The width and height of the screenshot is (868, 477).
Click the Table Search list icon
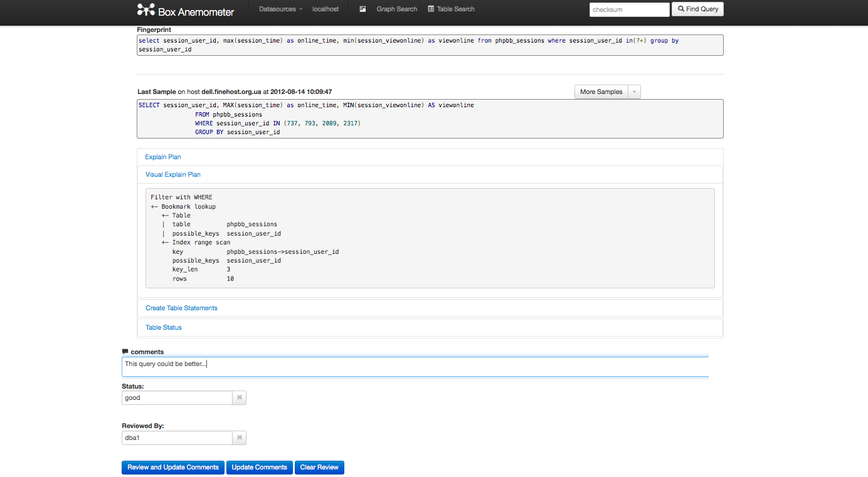[x=431, y=9]
